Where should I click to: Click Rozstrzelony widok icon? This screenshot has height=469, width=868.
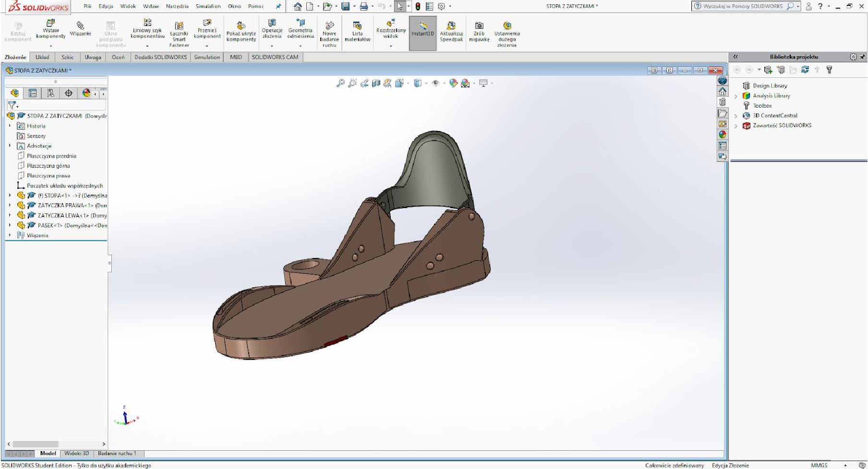tap(391, 23)
